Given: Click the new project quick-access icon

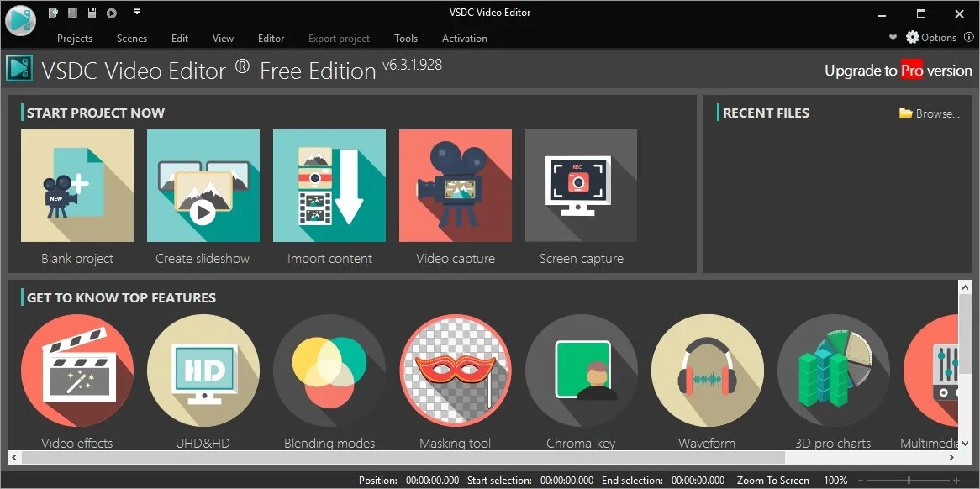Looking at the screenshot, I should [53, 13].
